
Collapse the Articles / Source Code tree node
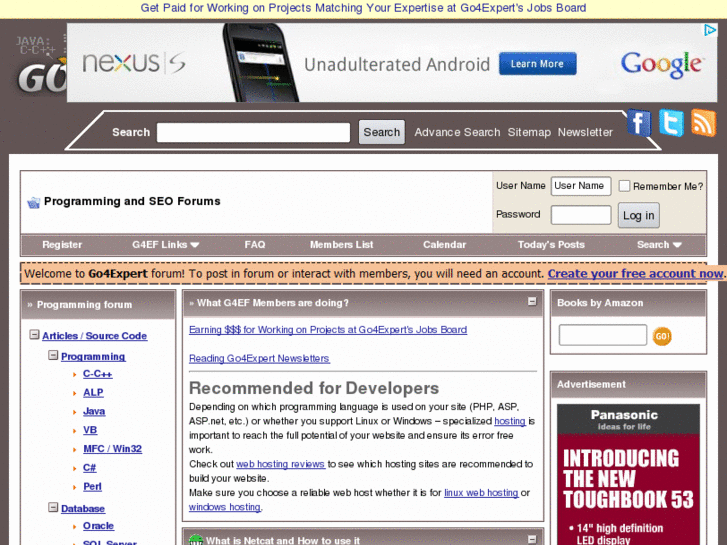34,334
